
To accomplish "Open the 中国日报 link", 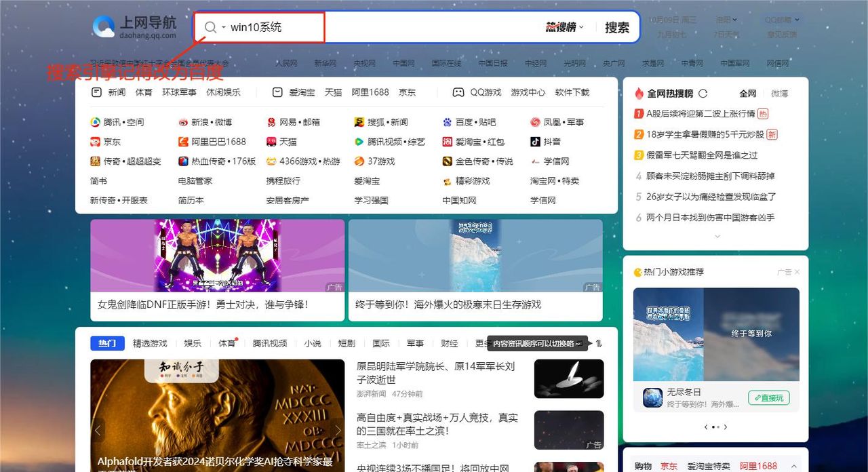I will (x=492, y=63).
